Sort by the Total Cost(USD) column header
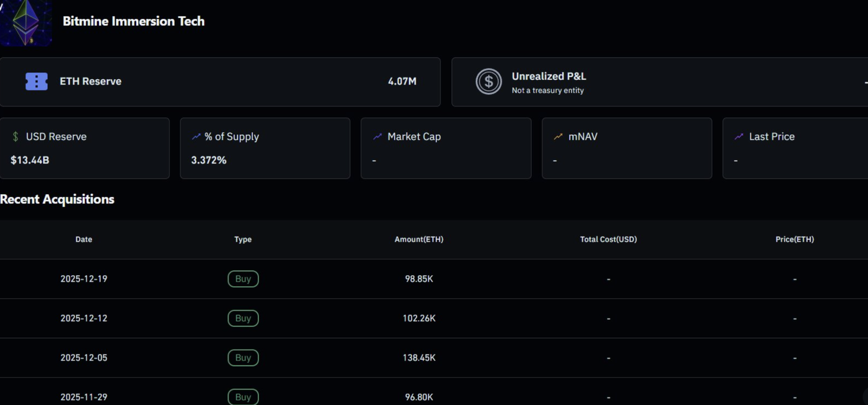Screen dimensions: 868x405 [608, 239]
